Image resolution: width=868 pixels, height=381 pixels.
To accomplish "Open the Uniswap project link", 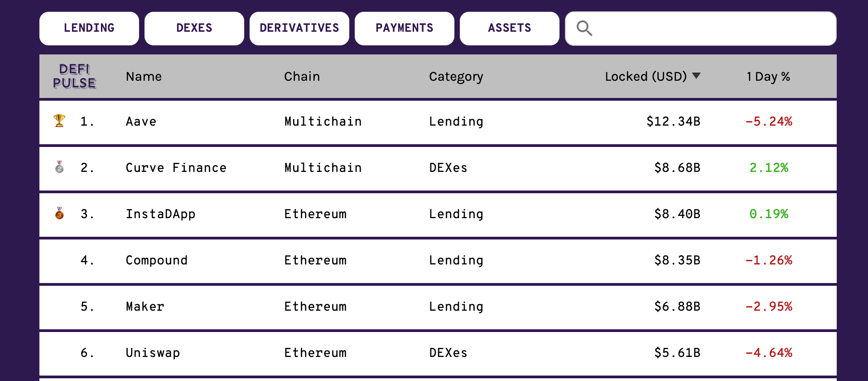I will (x=153, y=353).
